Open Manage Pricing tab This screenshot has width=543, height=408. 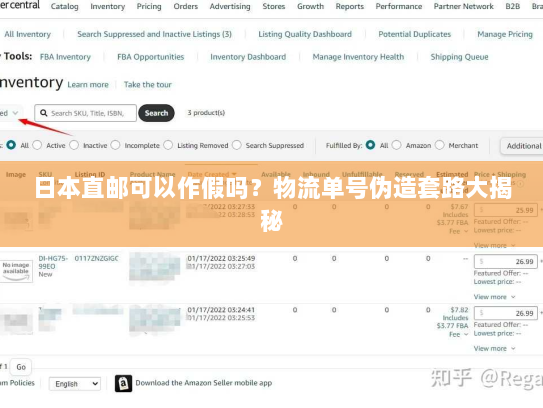(x=505, y=34)
